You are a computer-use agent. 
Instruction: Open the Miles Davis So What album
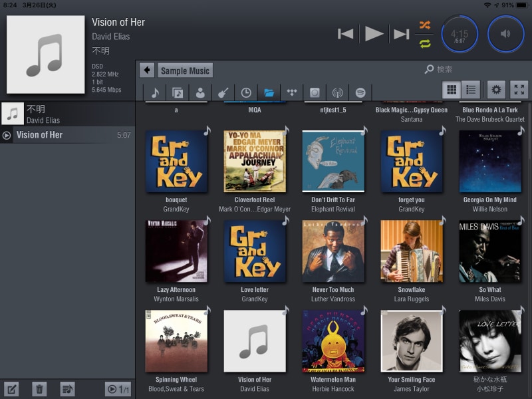[x=490, y=251]
